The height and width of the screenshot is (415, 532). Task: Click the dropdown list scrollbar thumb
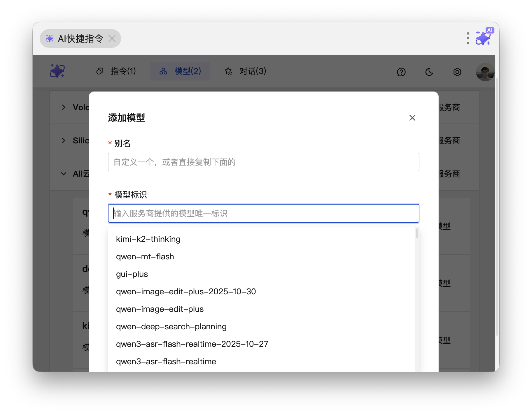pyautogui.click(x=417, y=233)
